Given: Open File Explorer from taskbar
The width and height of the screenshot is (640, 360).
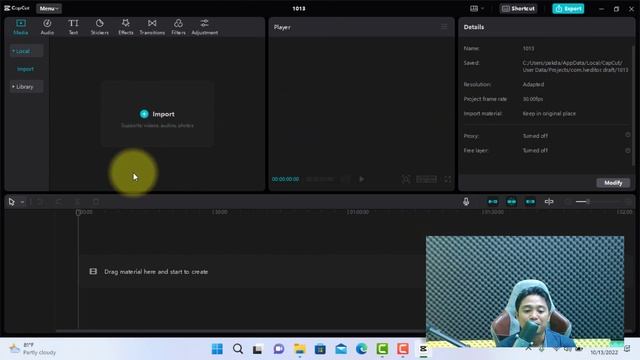Looking at the screenshot, I should [300, 349].
